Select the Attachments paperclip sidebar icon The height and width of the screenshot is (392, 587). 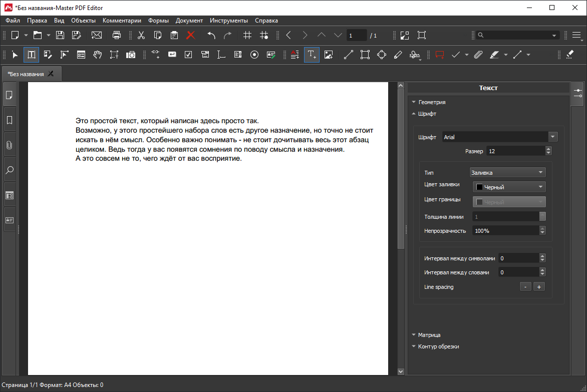click(10, 145)
